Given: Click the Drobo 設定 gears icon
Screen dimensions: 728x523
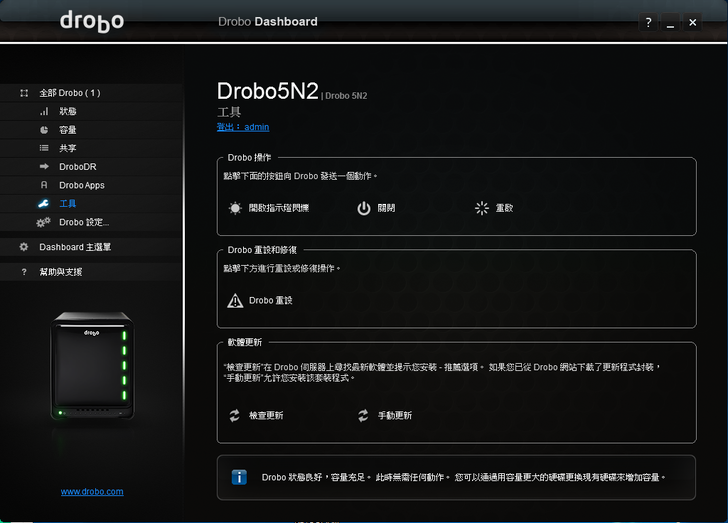Looking at the screenshot, I should pyautogui.click(x=43, y=222).
